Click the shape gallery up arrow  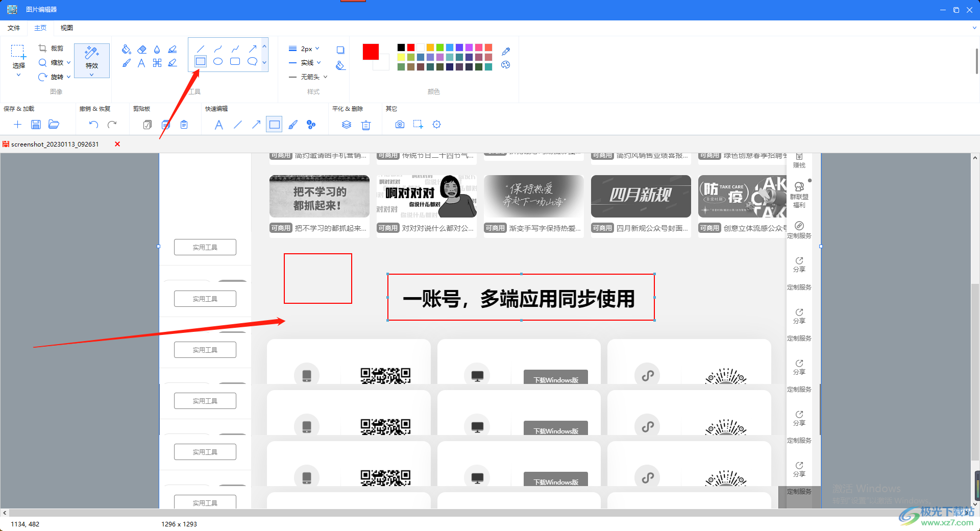click(264, 46)
